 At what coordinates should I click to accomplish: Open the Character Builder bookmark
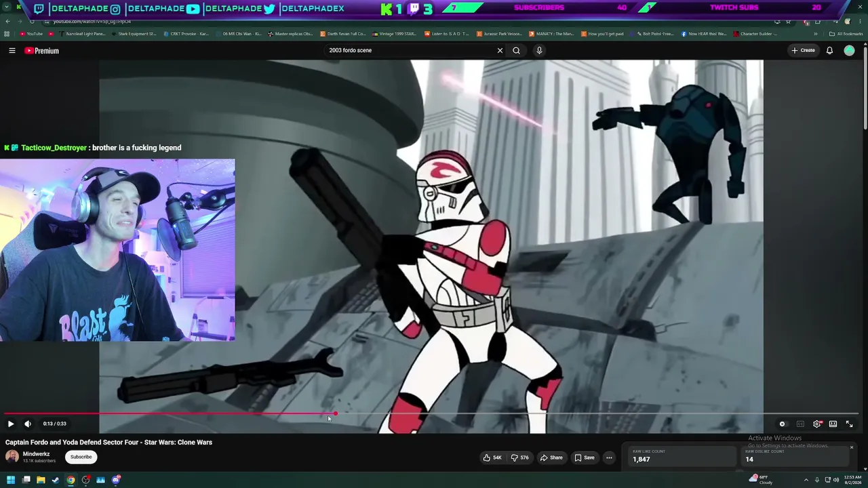tap(755, 34)
